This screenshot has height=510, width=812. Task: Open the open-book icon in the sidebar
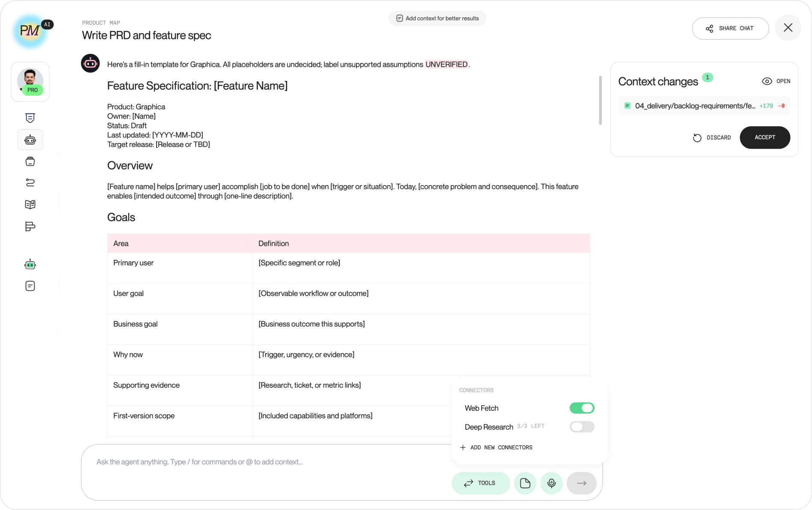pos(30,205)
